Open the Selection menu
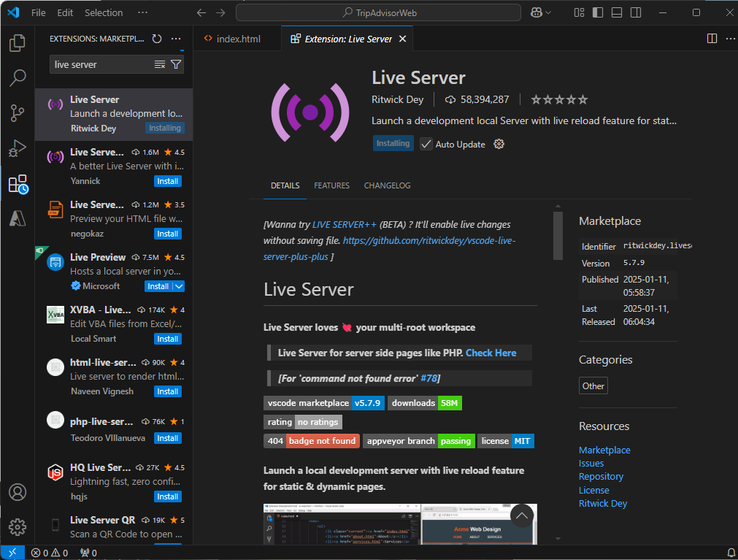 104,12
